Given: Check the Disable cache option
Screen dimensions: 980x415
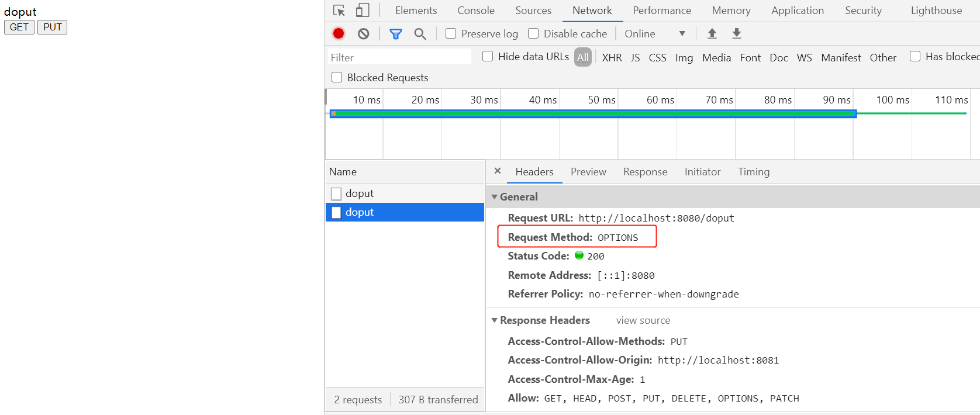Looking at the screenshot, I should [533, 34].
